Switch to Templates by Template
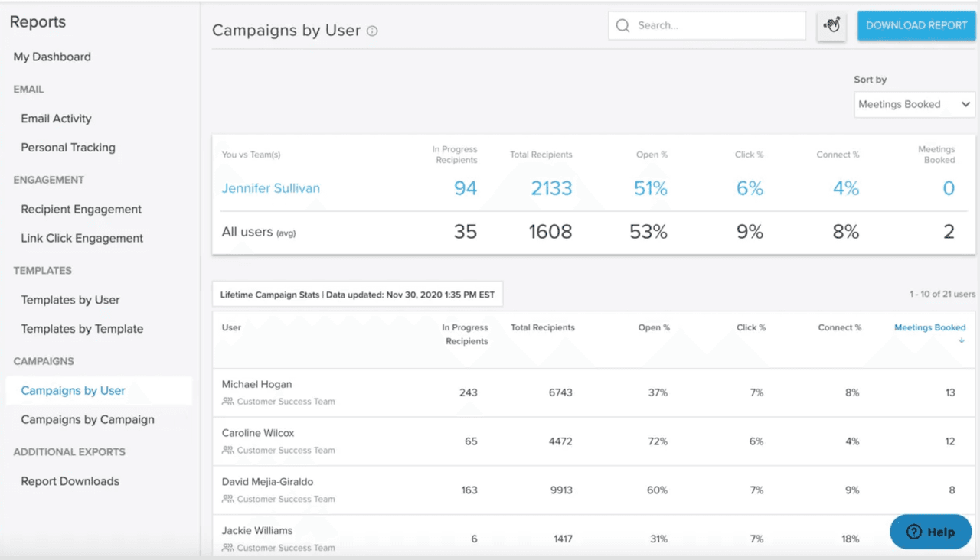Image resolution: width=980 pixels, height=560 pixels. click(x=81, y=329)
